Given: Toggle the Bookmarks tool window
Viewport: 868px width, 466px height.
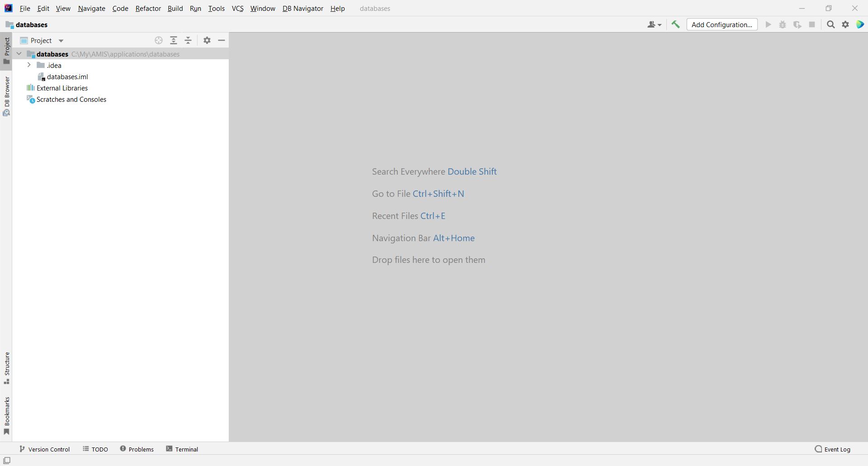Looking at the screenshot, I should click(6, 416).
